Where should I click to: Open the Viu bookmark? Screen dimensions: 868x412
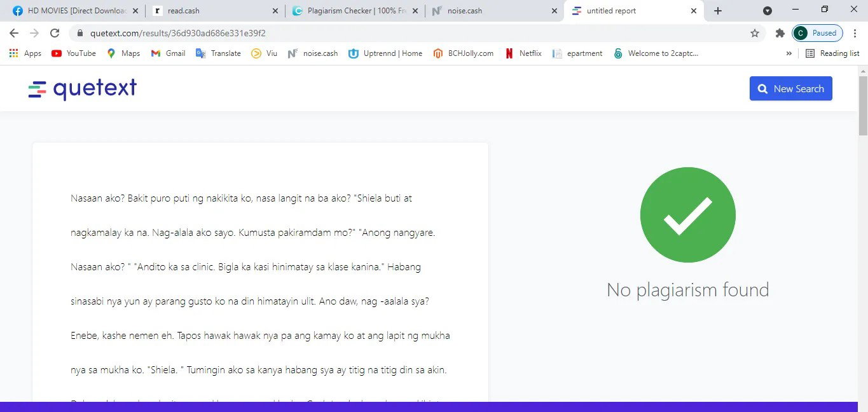point(265,53)
